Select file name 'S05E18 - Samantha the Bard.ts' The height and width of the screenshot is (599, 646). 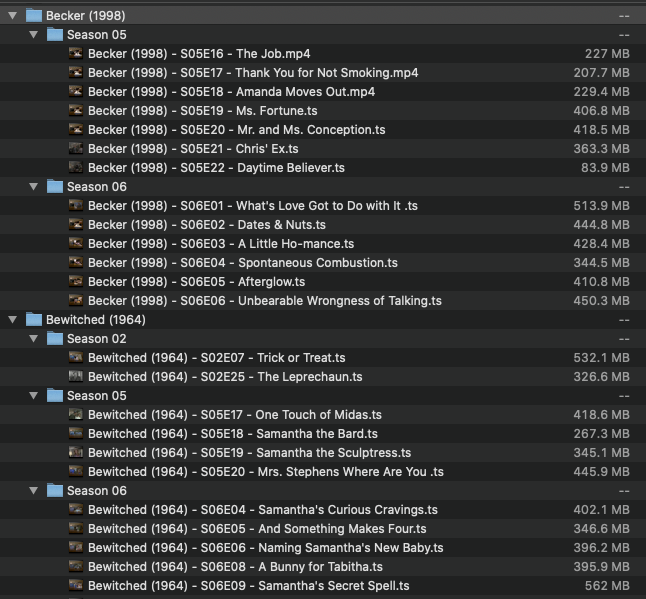pyautogui.click(x=233, y=434)
